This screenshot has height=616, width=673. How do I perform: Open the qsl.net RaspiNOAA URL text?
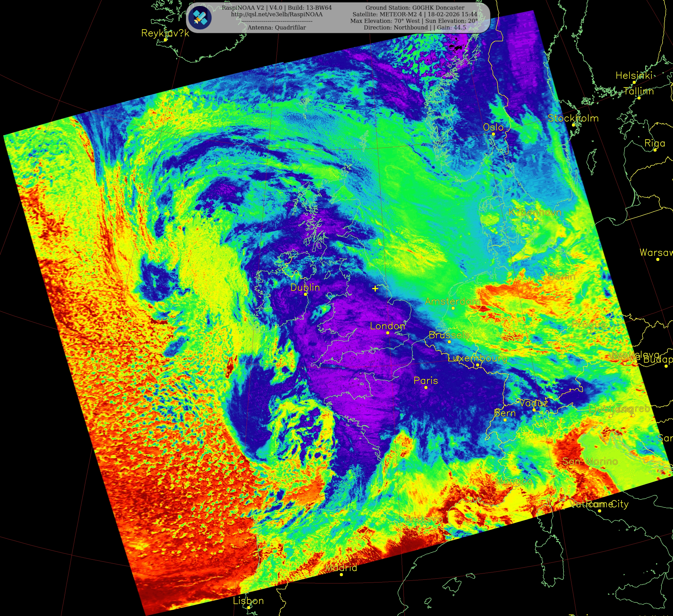tap(276, 14)
